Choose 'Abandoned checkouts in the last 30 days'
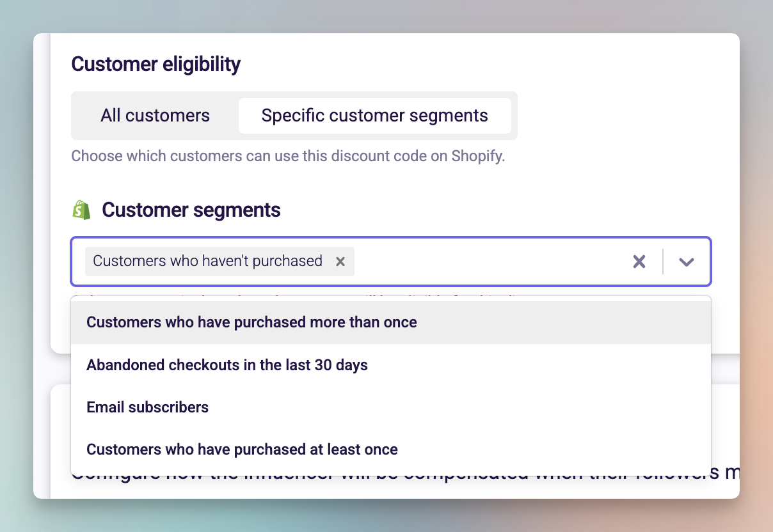Screen dimensions: 773x532 227,364
